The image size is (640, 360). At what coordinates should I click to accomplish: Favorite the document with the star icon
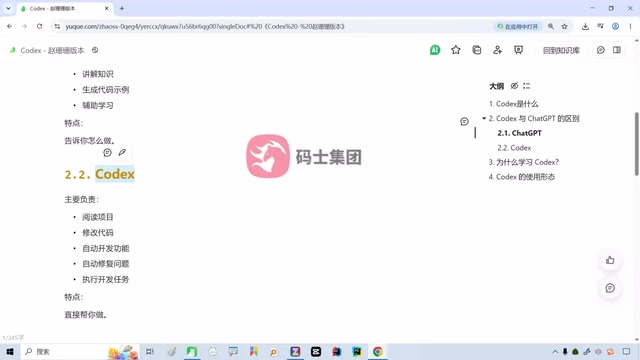click(x=456, y=50)
